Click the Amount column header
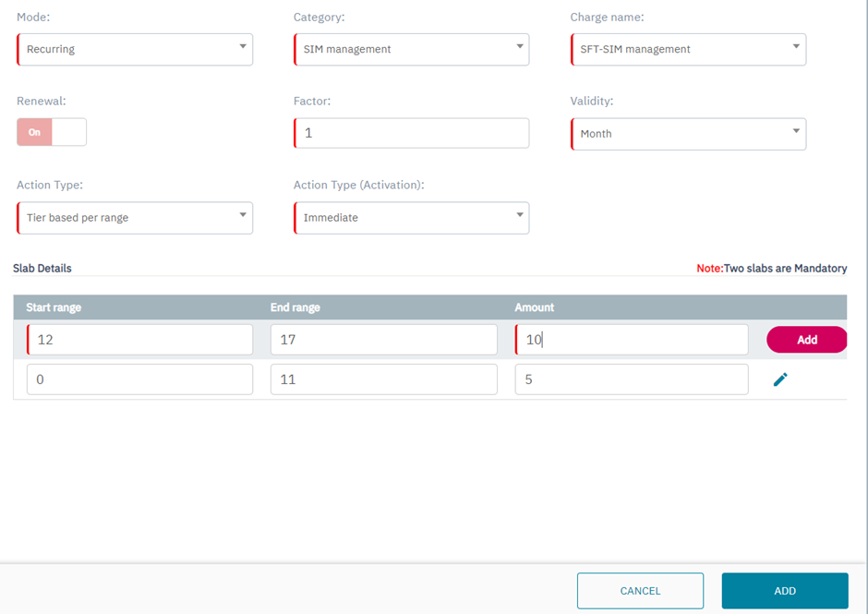Viewport: 868px width, 614px height. [x=535, y=307]
